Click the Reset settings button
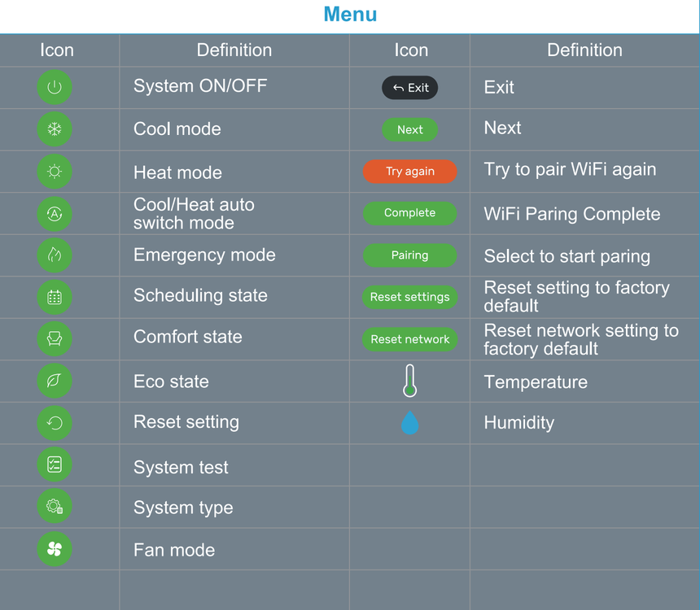 [409, 297]
